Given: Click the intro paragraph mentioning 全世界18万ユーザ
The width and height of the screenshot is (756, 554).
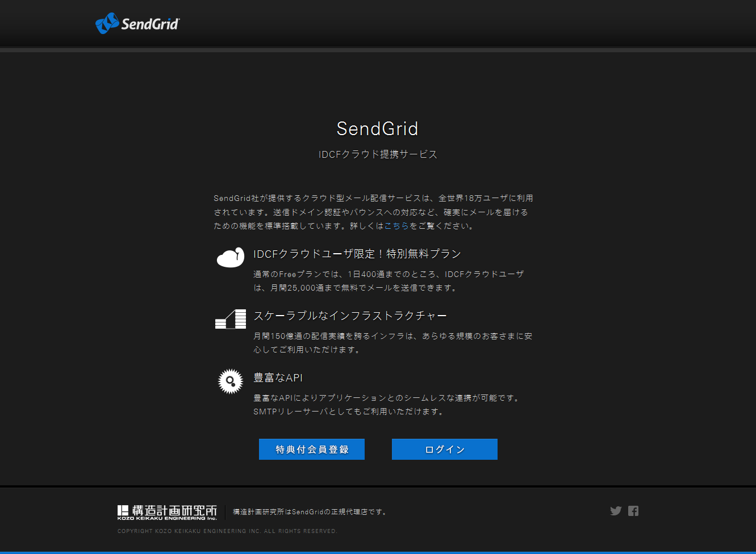Looking at the screenshot, I should [x=373, y=212].
